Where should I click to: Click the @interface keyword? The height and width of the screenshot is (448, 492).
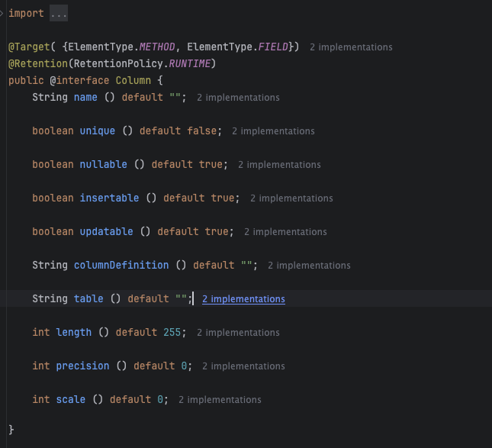coord(79,81)
